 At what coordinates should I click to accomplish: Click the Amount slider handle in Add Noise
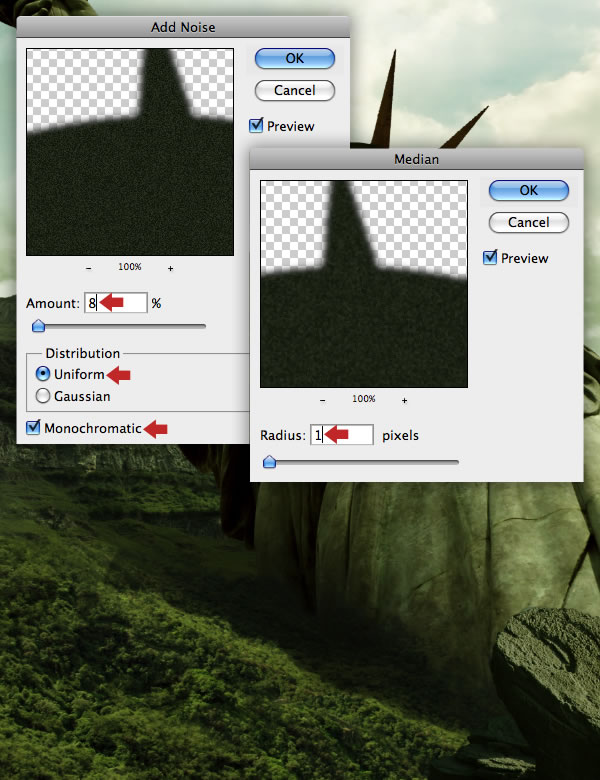point(38,326)
